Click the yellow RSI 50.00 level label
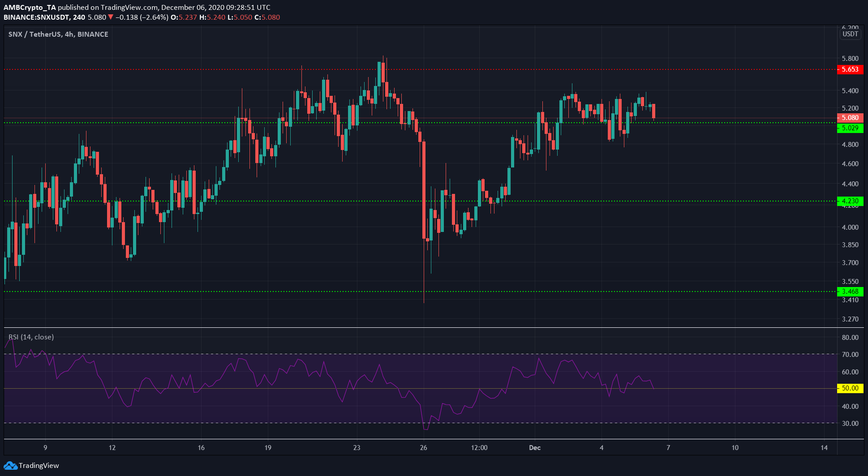 (850, 388)
